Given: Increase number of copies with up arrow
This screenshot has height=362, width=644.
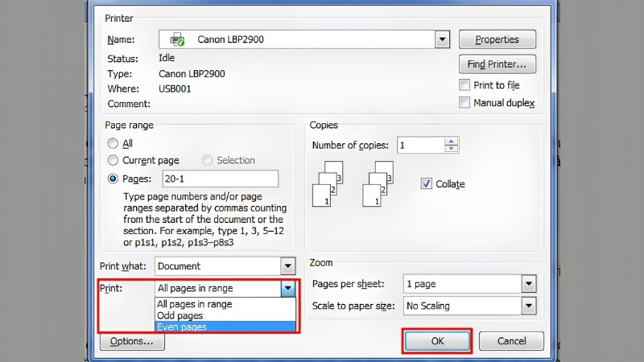Looking at the screenshot, I should [452, 142].
